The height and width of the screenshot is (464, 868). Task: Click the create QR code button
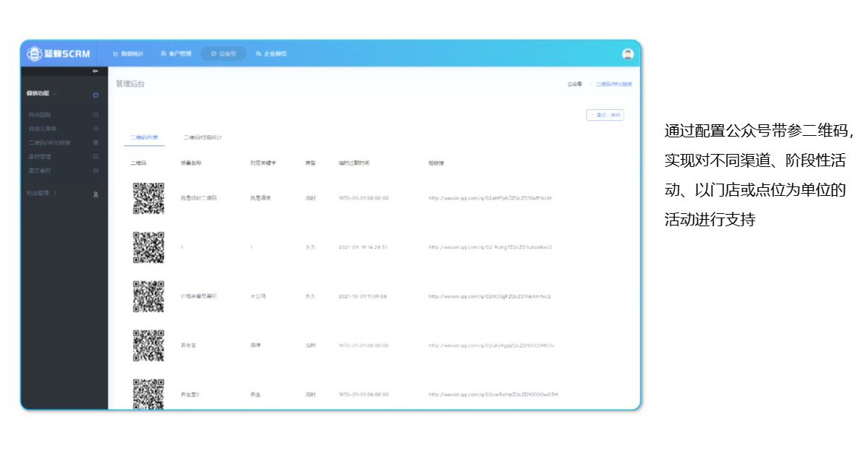tap(605, 115)
